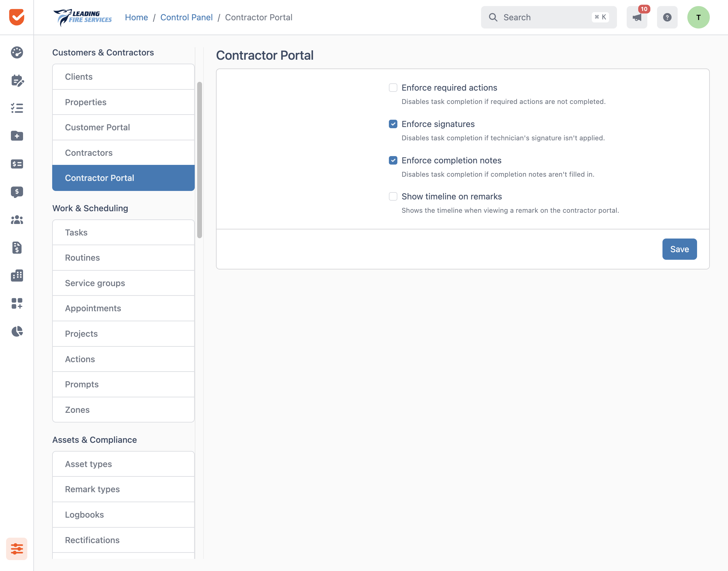The height and width of the screenshot is (571, 728).
Task: Click the ⌘ K shortcut hint
Action: (x=601, y=17)
